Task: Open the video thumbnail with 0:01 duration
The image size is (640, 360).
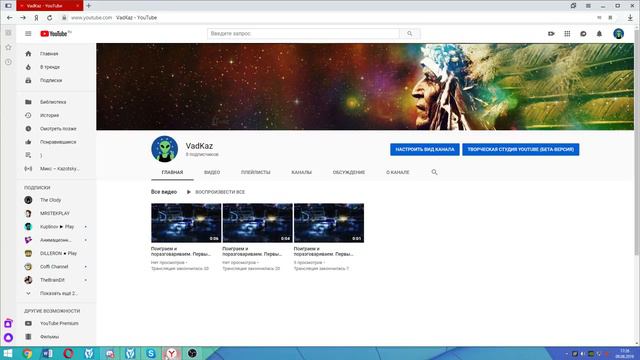Action: tap(329, 223)
